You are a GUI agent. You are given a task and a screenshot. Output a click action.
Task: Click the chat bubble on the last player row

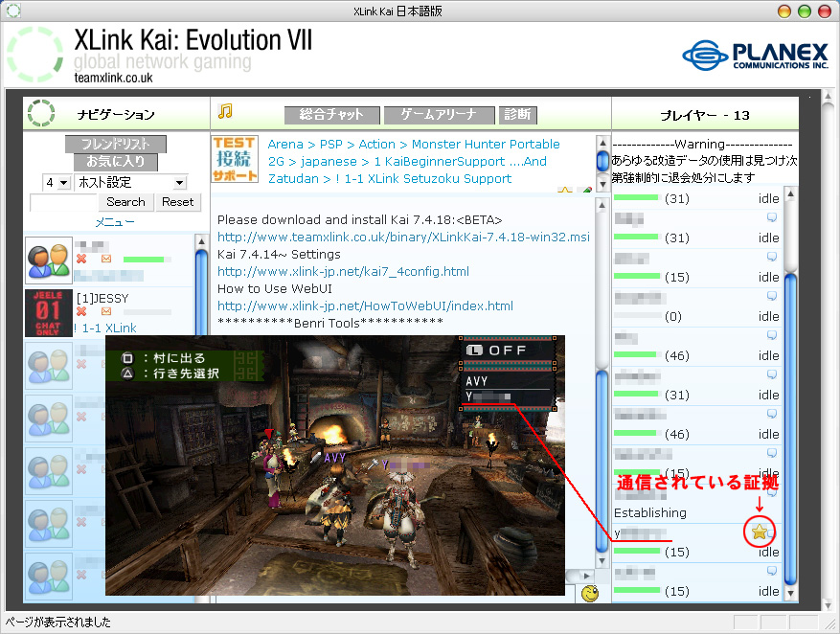(x=772, y=571)
